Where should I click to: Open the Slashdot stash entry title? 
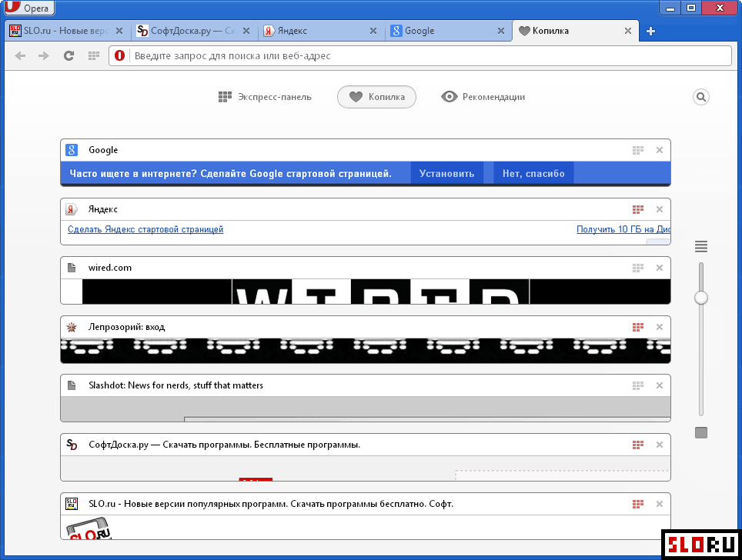[175, 385]
